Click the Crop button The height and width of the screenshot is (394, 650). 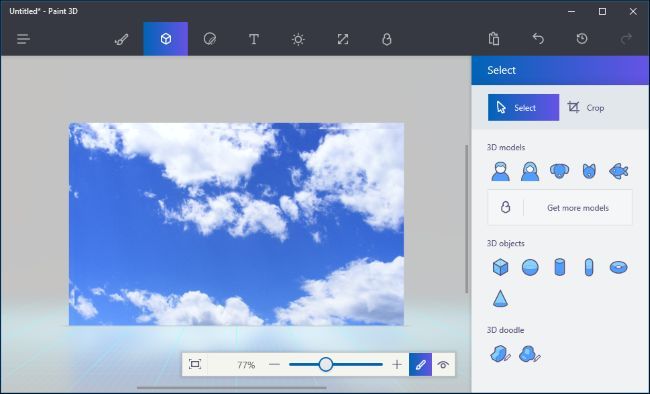tap(586, 108)
